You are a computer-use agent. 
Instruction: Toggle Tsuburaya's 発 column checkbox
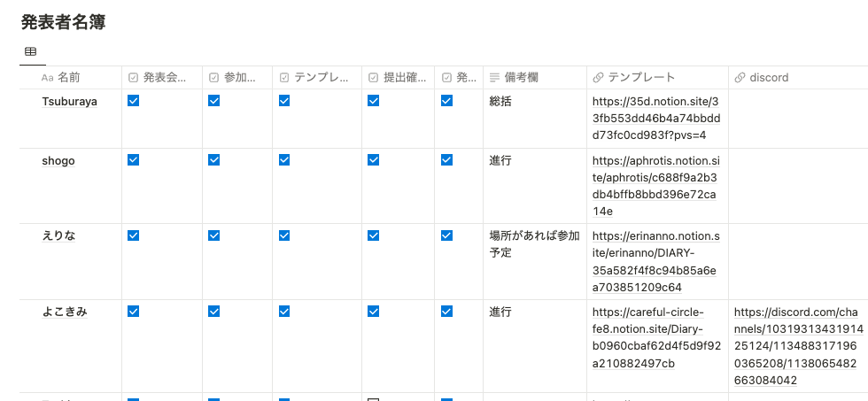click(x=446, y=101)
